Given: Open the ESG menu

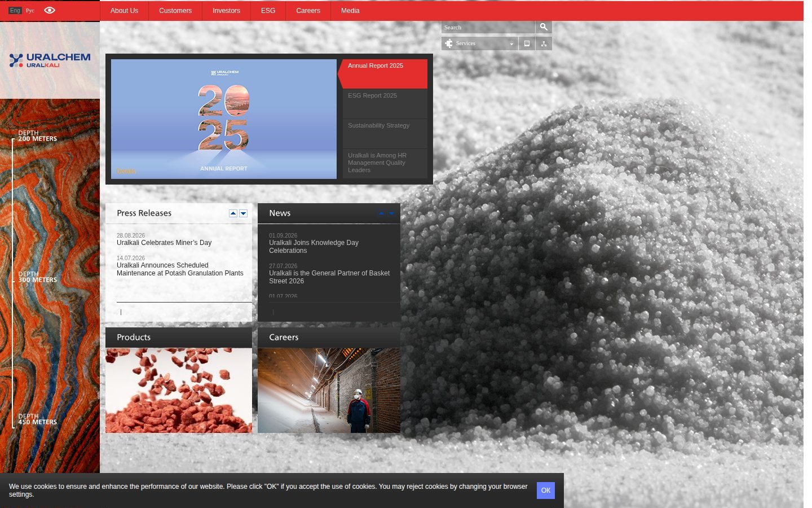Looking at the screenshot, I should coord(268,11).
